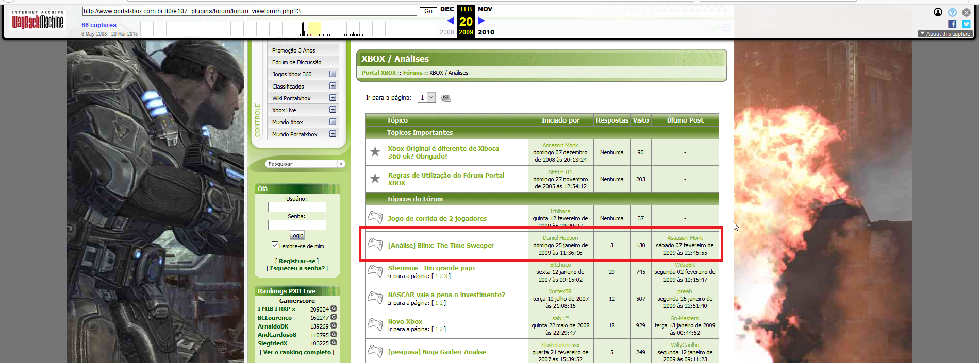The height and width of the screenshot is (363, 980).
Task: Open the Wayback help question mark icon
Action: 952,12
